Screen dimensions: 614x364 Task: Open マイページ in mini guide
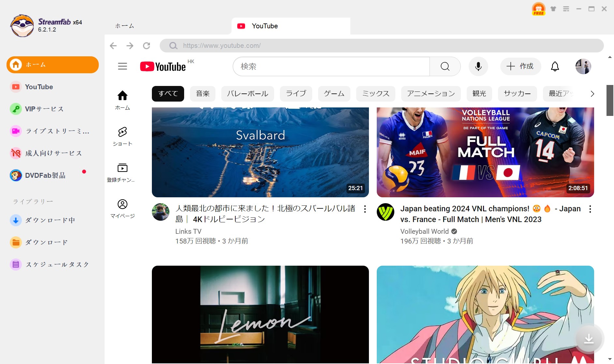[x=123, y=209]
